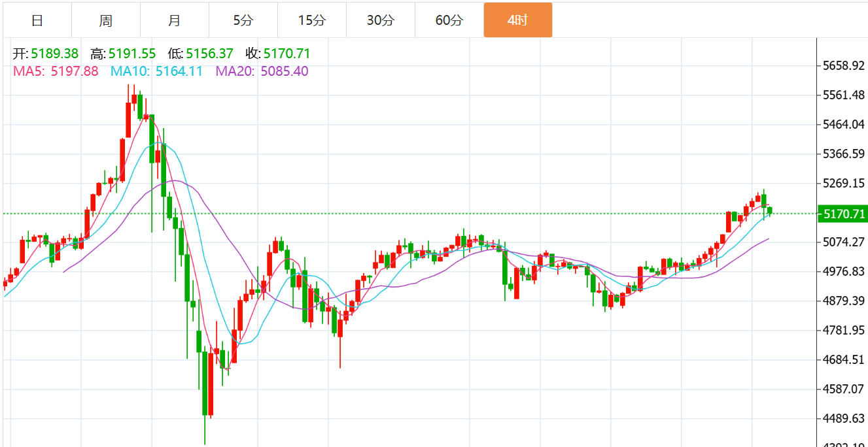Click the 收 close price 5170.71
Screen dimensions: 868x447
coord(287,54)
